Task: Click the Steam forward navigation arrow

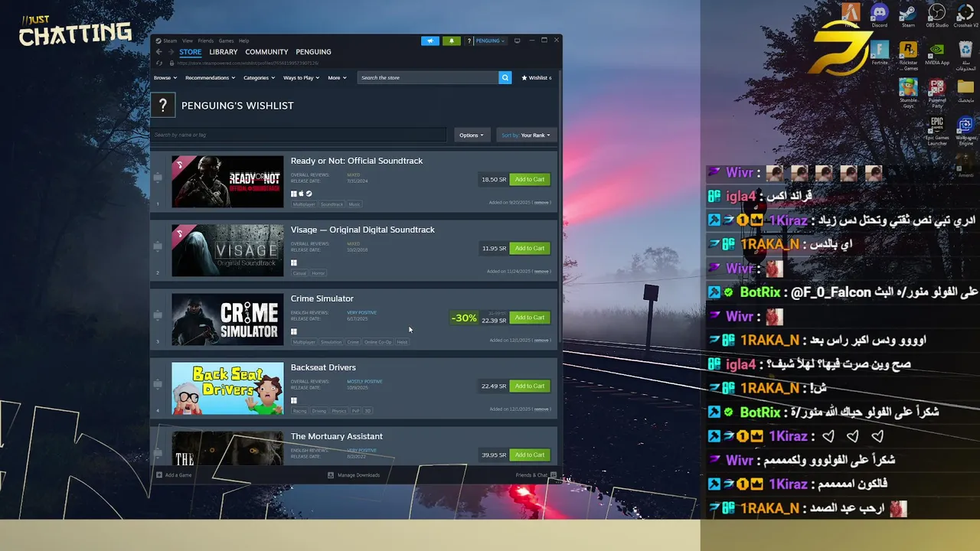Action: coord(170,52)
